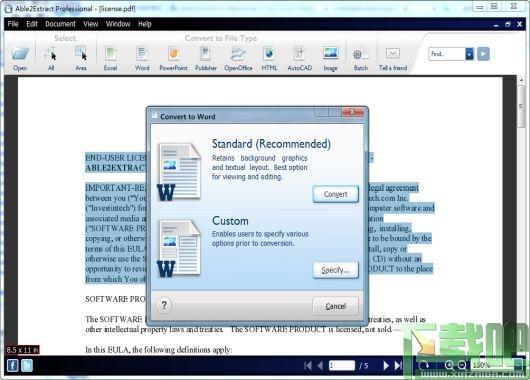The image size is (530, 380).
Task: Convert to PowerPoint from the toolbar
Action: (x=173, y=58)
